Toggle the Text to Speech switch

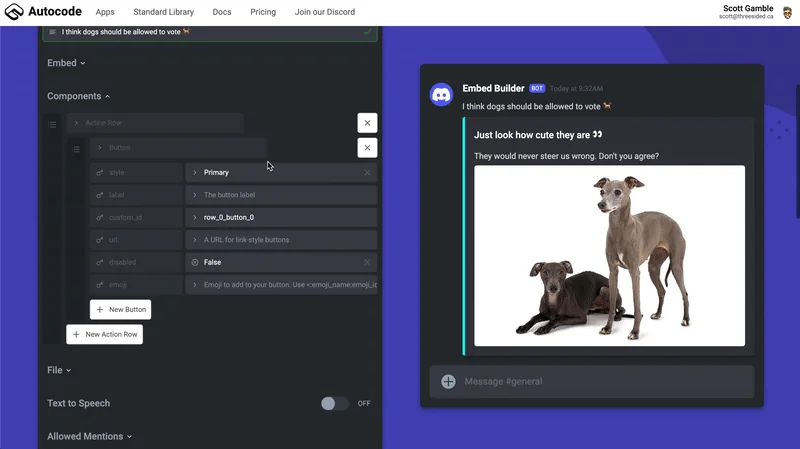(334, 403)
